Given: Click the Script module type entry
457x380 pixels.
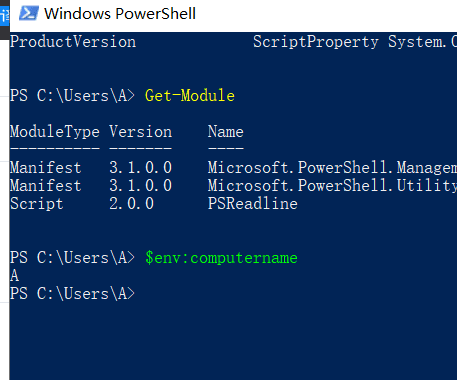Looking at the screenshot, I should pos(37,204).
